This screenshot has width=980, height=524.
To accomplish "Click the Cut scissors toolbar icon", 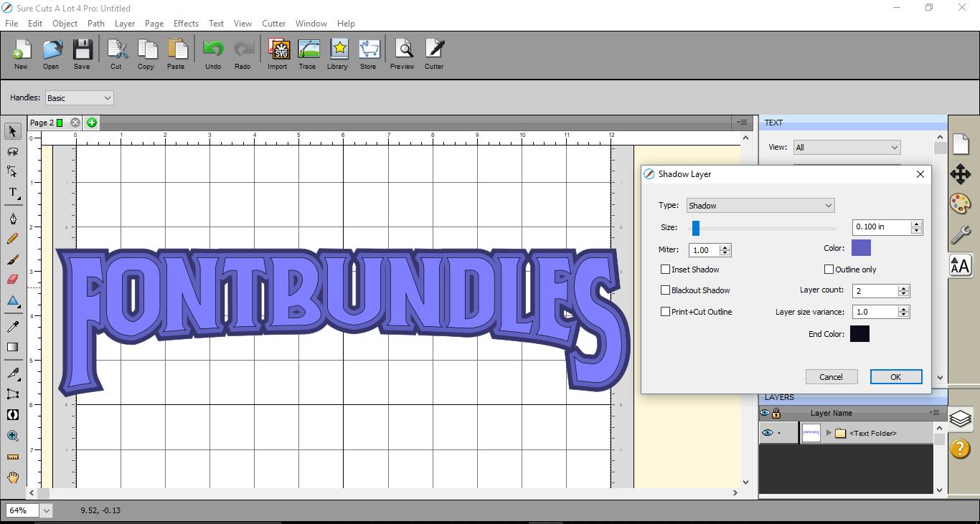I will (x=116, y=49).
